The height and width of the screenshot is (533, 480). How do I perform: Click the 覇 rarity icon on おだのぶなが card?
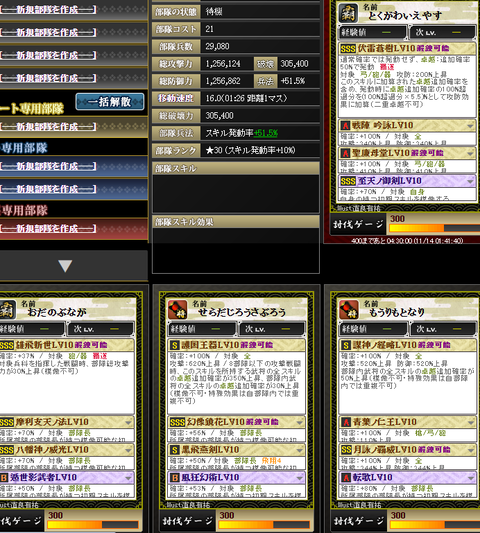click(x=7, y=310)
